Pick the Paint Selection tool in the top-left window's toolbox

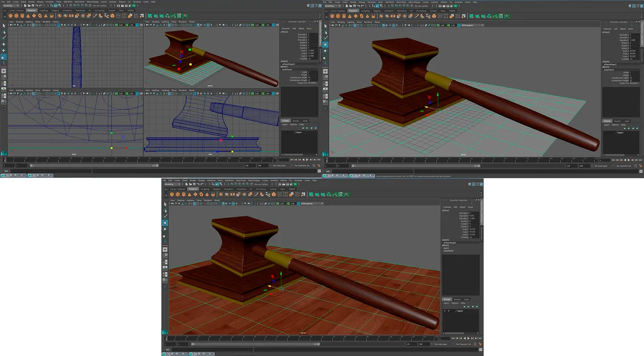(4, 38)
